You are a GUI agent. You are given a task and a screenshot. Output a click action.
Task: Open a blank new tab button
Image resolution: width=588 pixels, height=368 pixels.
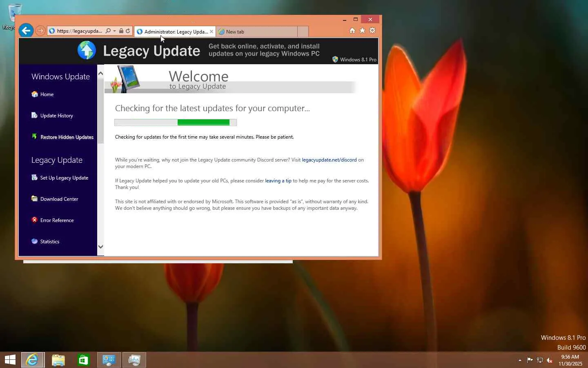click(x=303, y=31)
